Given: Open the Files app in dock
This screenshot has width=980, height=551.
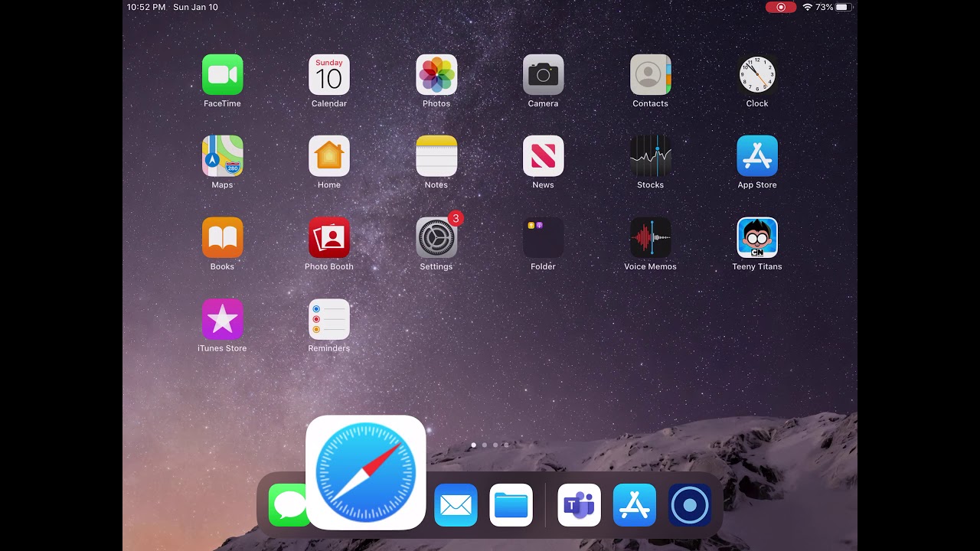Looking at the screenshot, I should 511,505.
